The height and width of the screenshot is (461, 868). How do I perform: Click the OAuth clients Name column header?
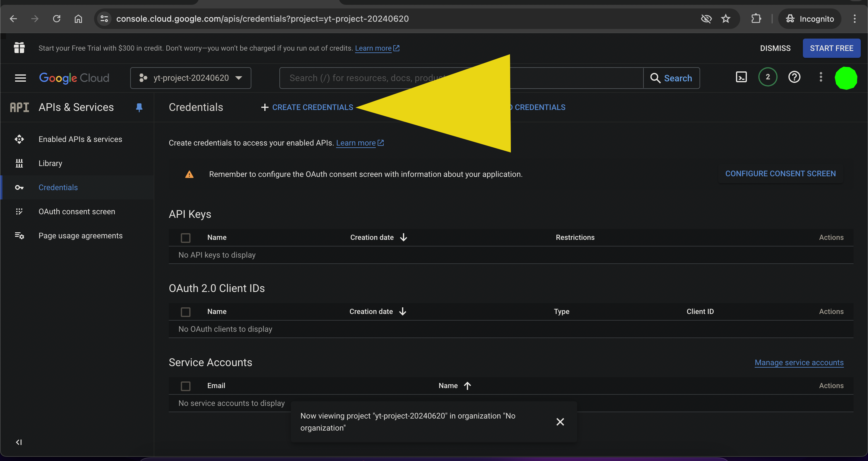pyautogui.click(x=217, y=312)
